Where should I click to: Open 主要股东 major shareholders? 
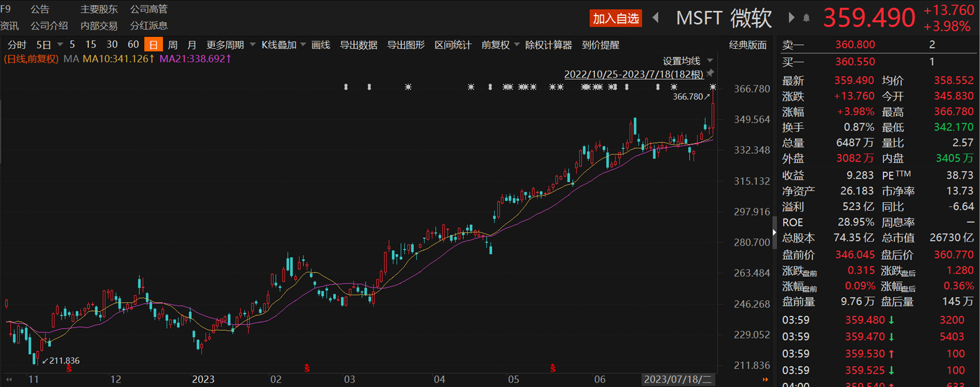tap(99, 9)
